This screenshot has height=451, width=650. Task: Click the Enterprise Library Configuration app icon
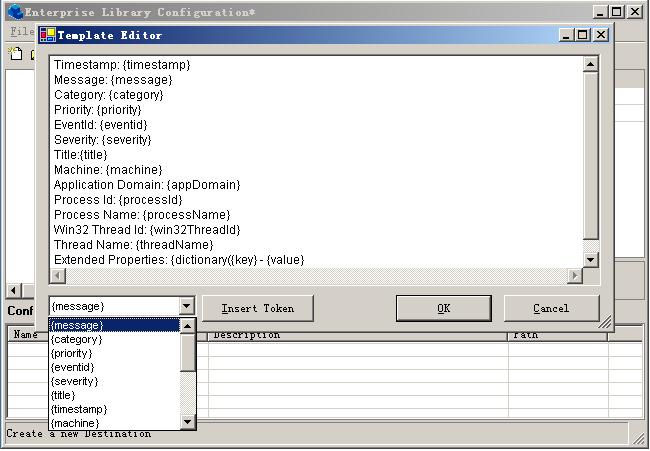coord(15,11)
